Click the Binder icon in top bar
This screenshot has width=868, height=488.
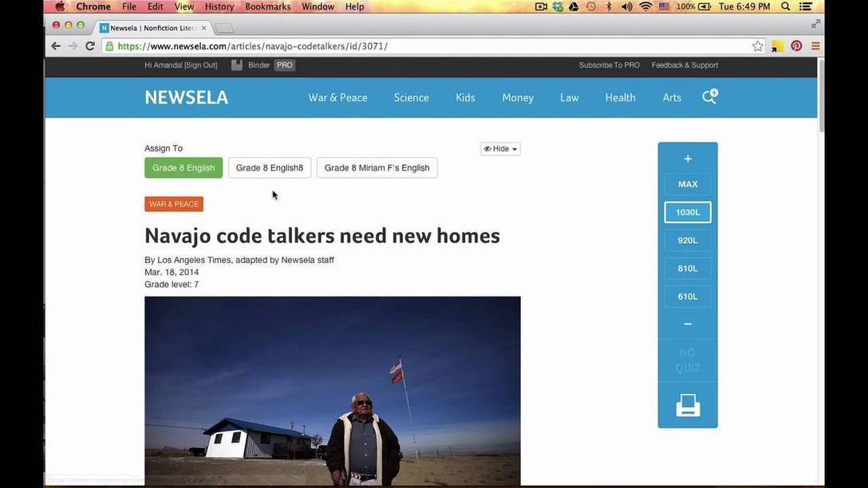(x=237, y=65)
